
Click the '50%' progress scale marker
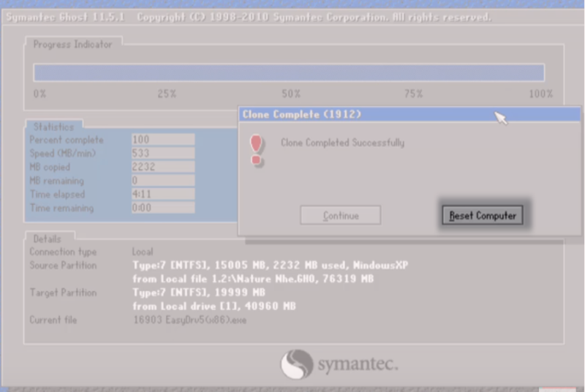(291, 94)
